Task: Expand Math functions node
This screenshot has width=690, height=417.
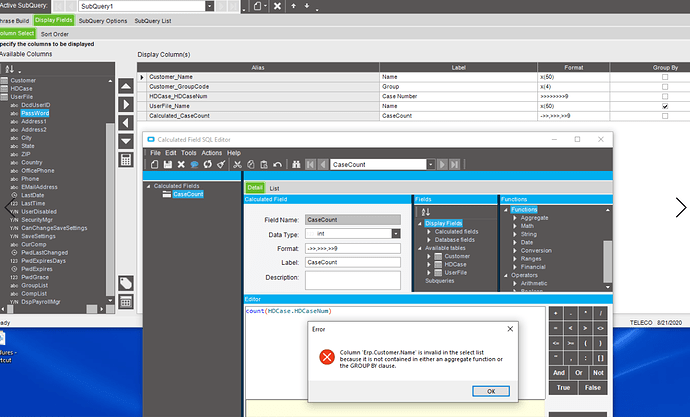Action: (515, 226)
